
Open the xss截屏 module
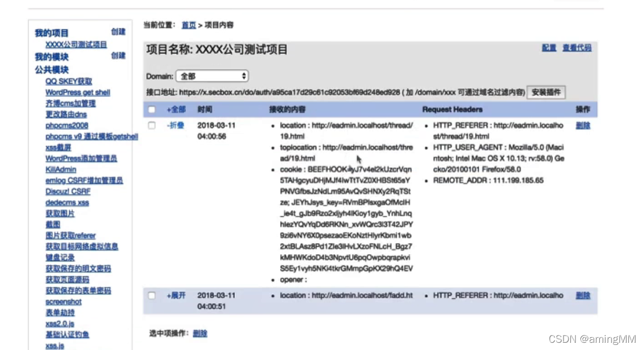click(x=58, y=147)
